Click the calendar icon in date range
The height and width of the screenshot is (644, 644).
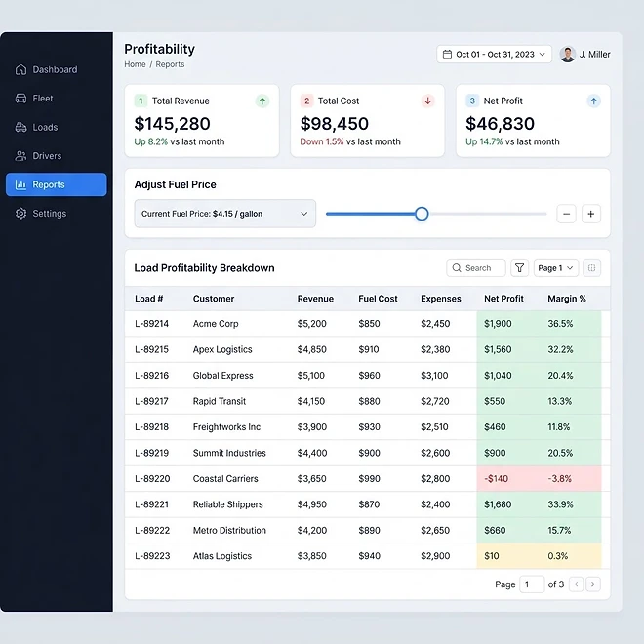(447, 55)
